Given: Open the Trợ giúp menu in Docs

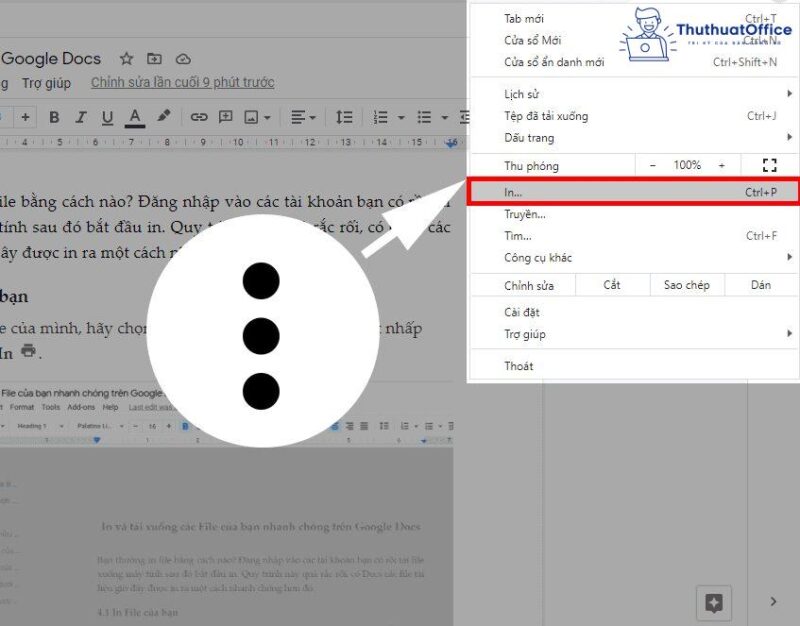Looking at the screenshot, I should [46, 83].
